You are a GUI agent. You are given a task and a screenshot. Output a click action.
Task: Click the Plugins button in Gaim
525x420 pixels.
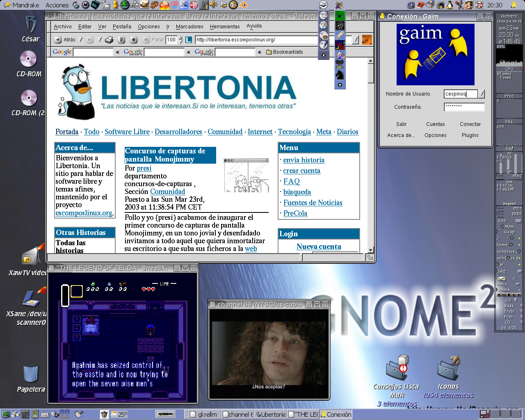[x=470, y=135]
